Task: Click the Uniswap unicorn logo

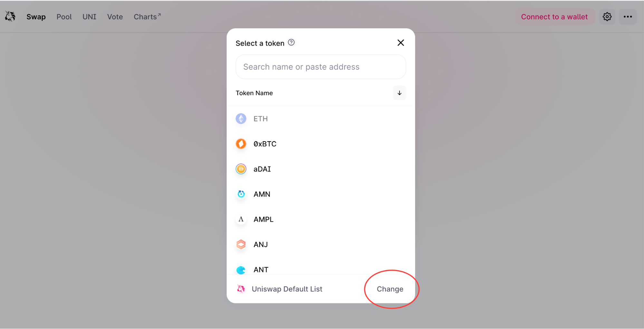Action: (x=10, y=16)
